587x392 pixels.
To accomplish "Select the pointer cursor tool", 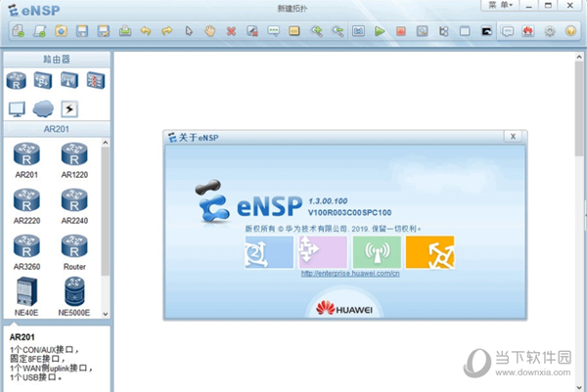I will [x=189, y=30].
